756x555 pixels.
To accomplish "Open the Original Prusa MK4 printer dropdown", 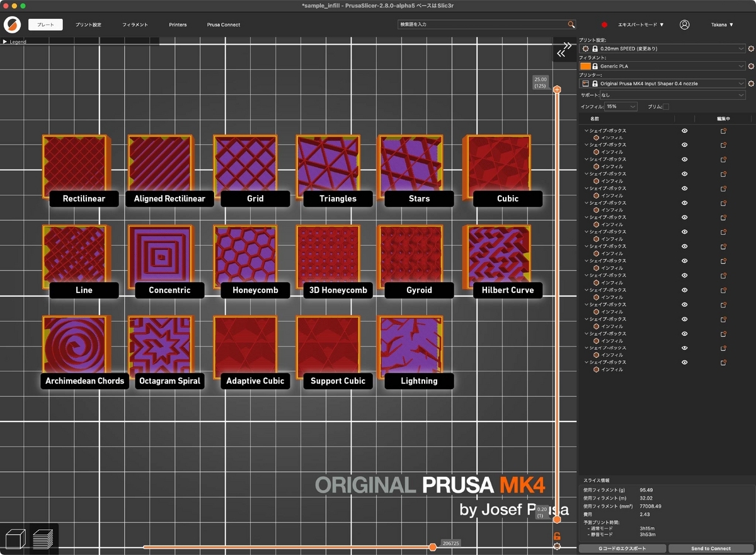I will pyautogui.click(x=663, y=83).
